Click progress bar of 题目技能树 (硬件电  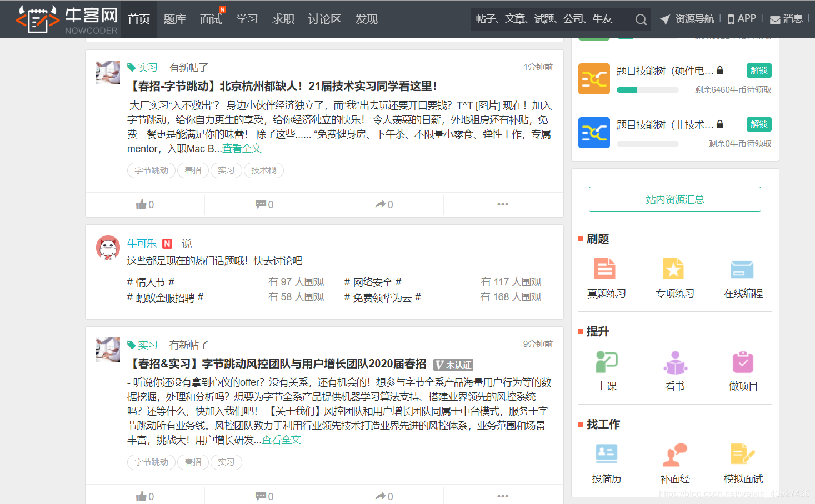click(648, 90)
